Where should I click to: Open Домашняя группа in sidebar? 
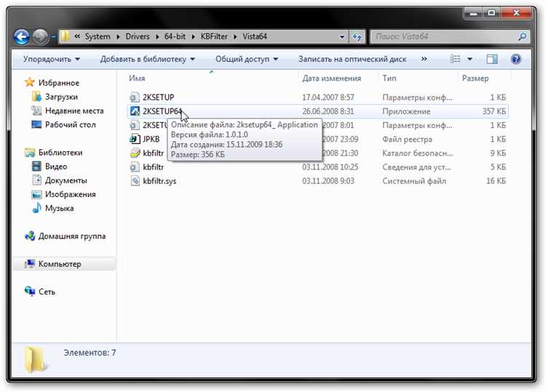[x=71, y=236]
